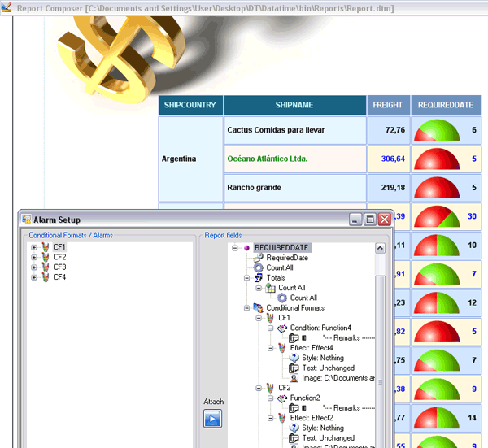This screenshot has width=488, height=448.
Task: Click the Effect: Effect2 pencils icon
Action: 282,418
